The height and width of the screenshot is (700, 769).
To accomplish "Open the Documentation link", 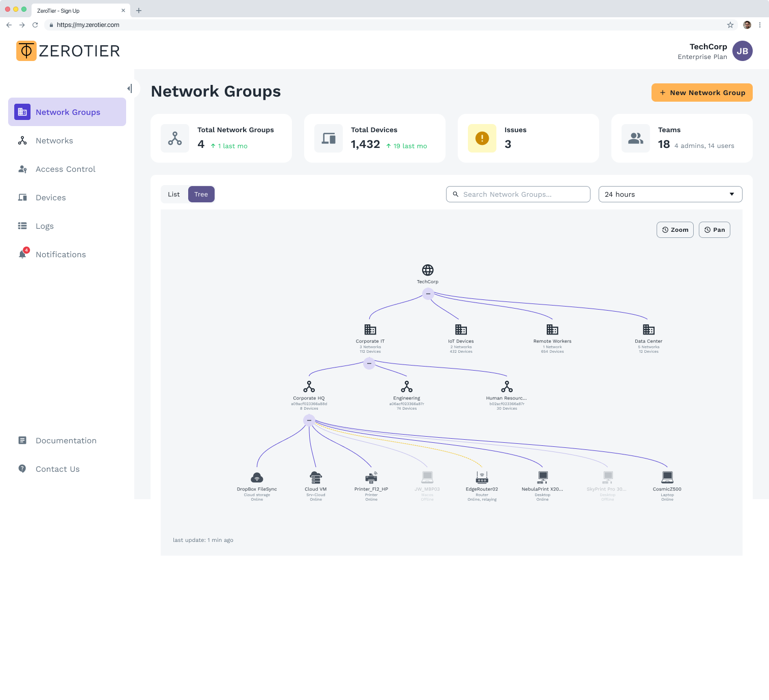I will pyautogui.click(x=66, y=440).
